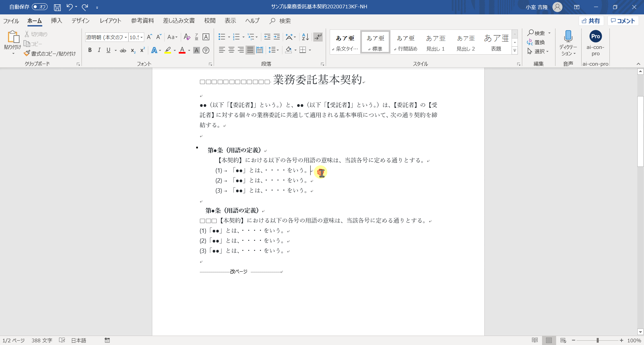644x345 pixels.
Task: Switch to the References (参考資料) tab
Action: coord(142,21)
